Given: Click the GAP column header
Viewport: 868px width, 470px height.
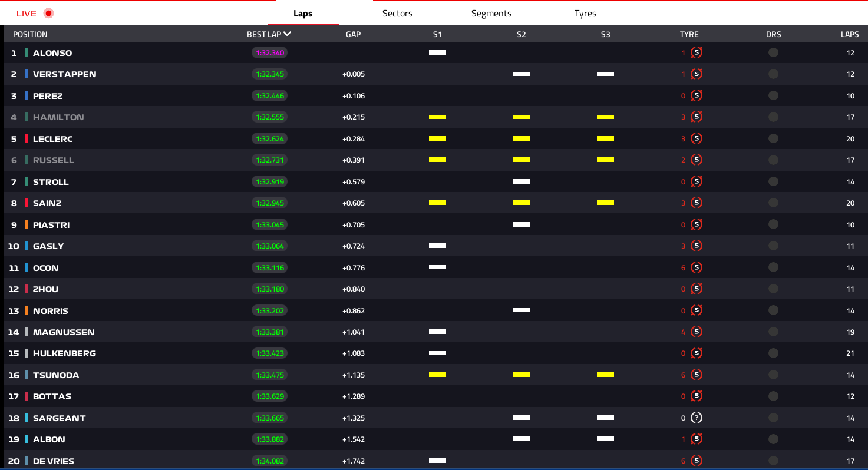Looking at the screenshot, I should (x=354, y=34).
